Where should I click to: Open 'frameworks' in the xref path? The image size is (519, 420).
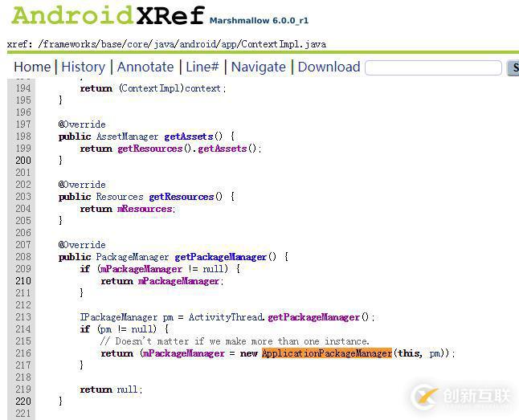point(69,44)
